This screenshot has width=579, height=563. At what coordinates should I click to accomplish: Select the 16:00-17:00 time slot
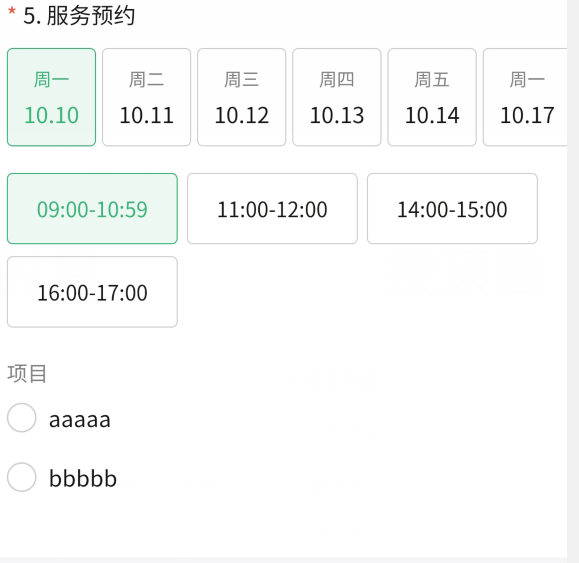click(92, 292)
